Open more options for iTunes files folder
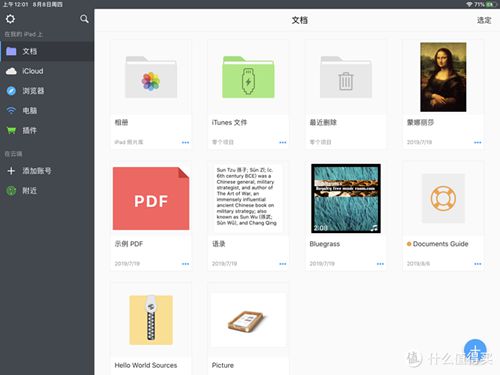 click(283, 142)
